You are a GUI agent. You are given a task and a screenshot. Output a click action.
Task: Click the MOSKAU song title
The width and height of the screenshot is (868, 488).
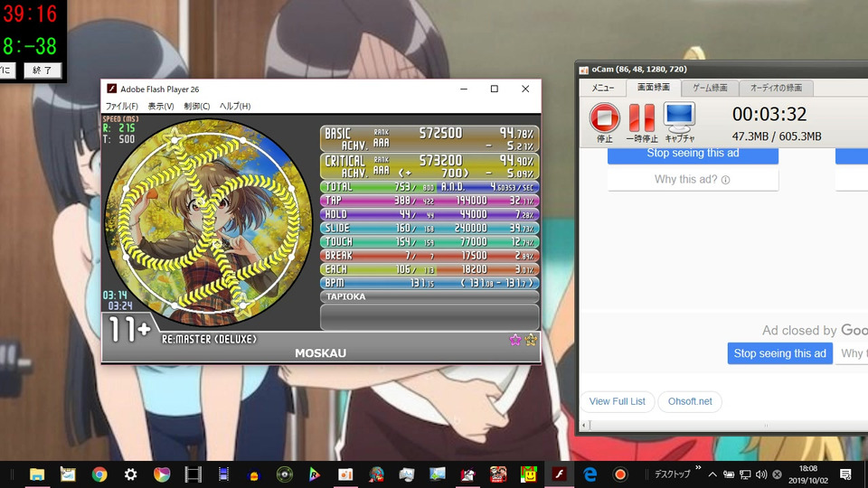(320, 353)
